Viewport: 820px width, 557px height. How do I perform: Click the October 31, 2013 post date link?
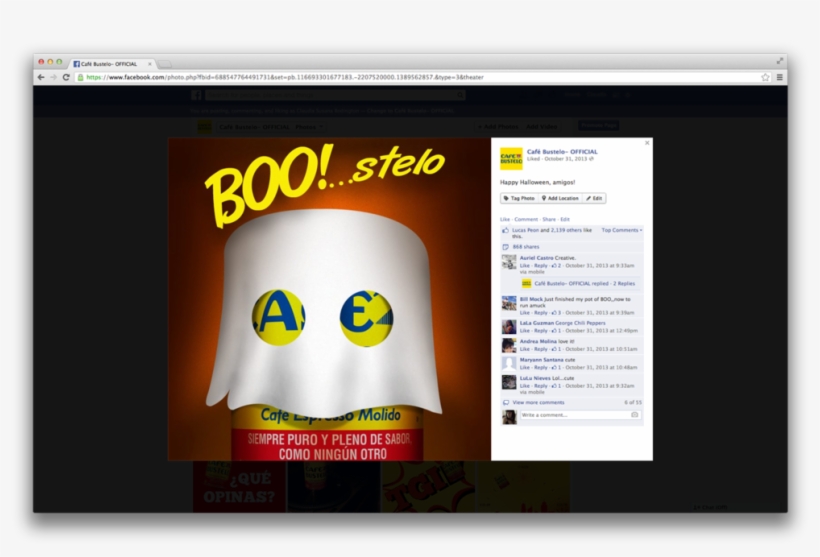pyautogui.click(x=565, y=159)
